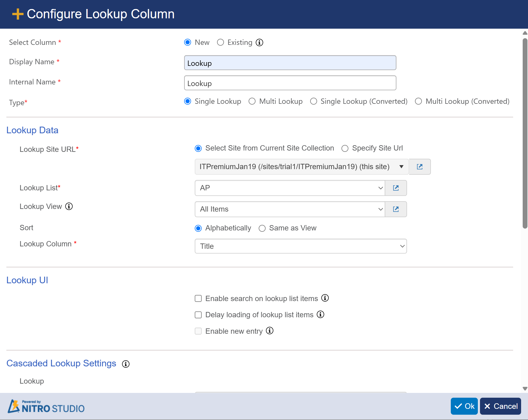528x420 pixels.
Task: Click info icon for Enable search option
Action: point(325,298)
